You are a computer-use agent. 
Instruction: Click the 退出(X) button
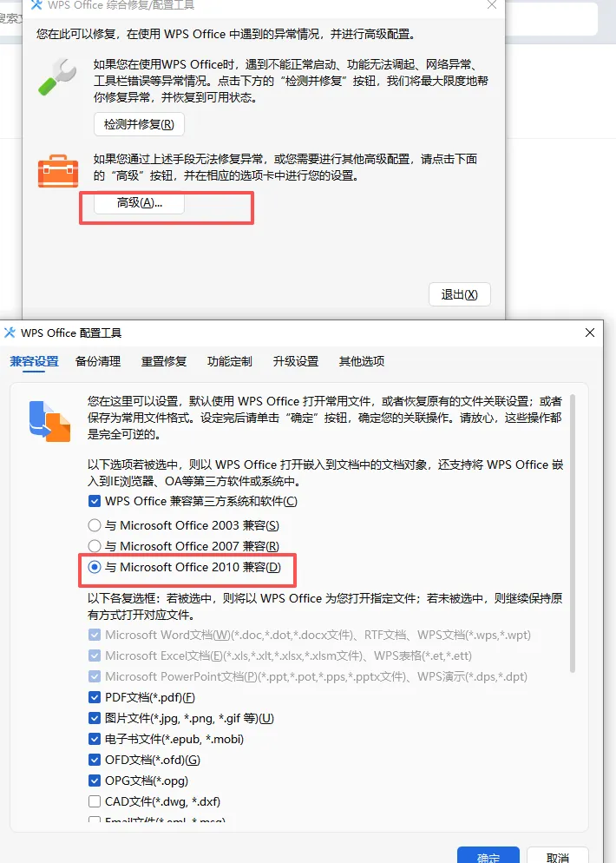pyautogui.click(x=459, y=294)
